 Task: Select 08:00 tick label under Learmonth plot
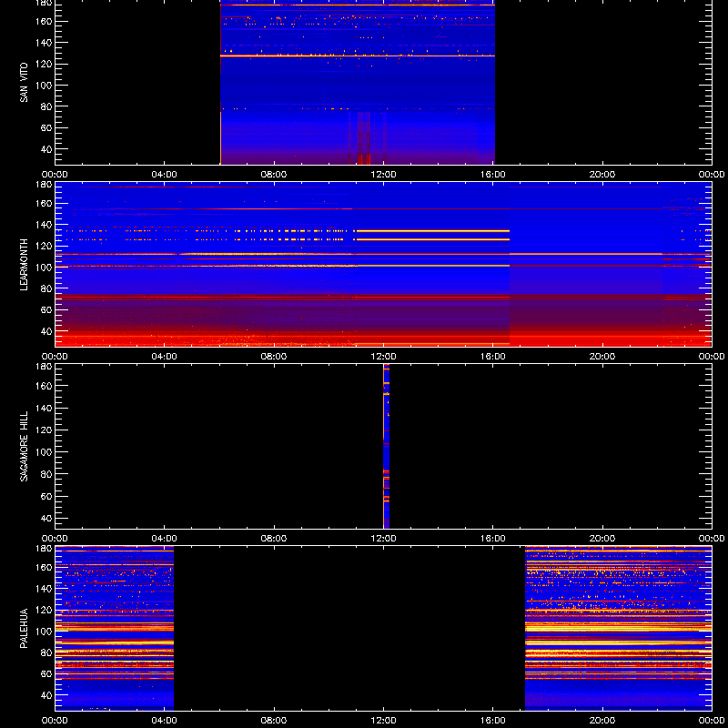(x=274, y=357)
